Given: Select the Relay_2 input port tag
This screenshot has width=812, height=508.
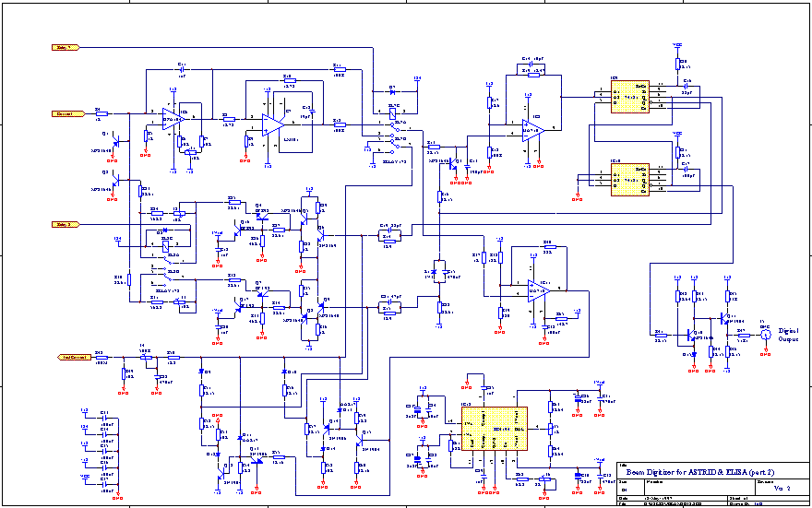Looking at the screenshot, I should [x=66, y=224].
